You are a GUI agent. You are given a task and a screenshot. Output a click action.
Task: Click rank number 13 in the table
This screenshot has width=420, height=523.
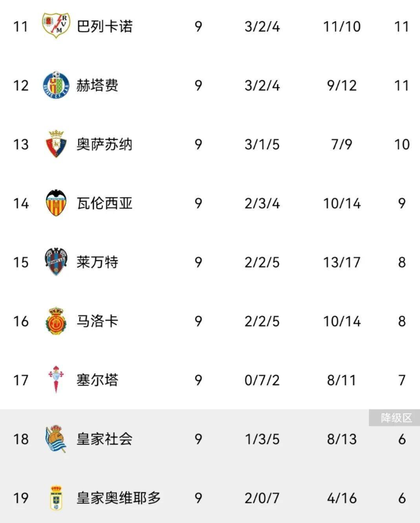(21, 144)
